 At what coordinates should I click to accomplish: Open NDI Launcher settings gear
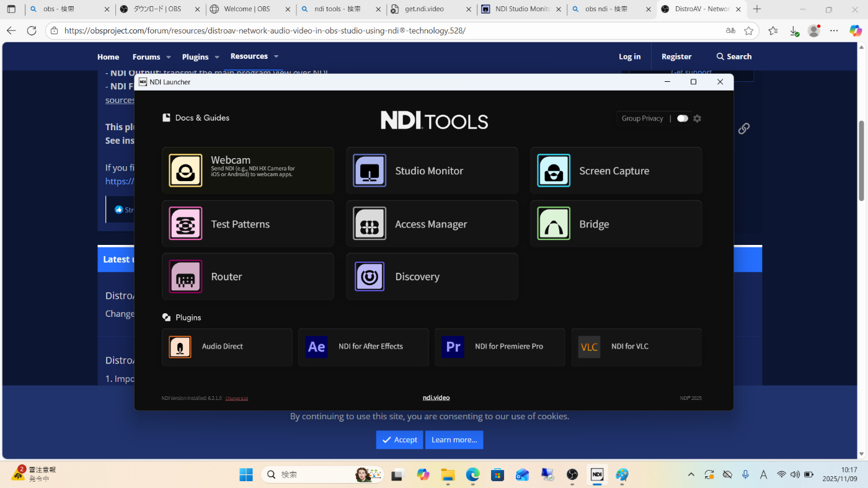click(697, 118)
